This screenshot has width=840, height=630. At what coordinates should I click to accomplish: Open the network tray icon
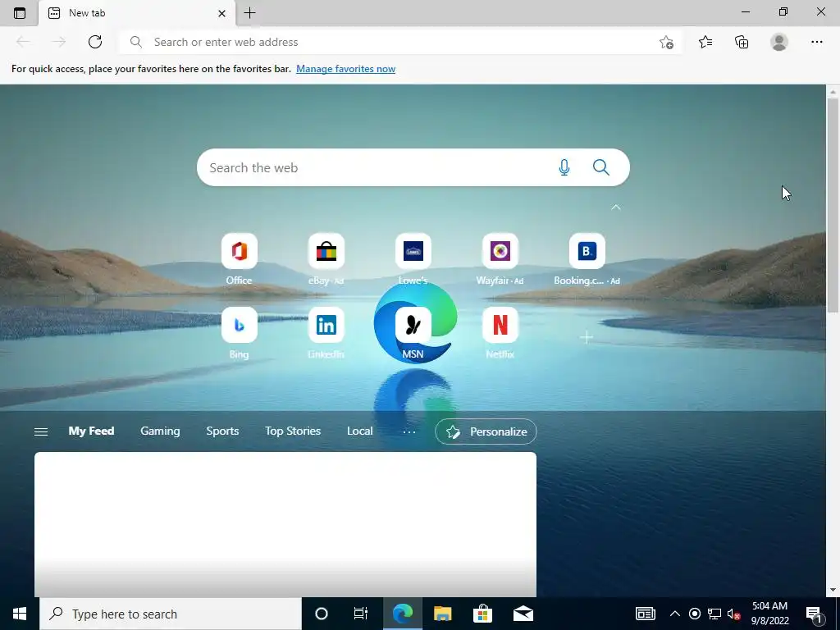[x=714, y=614]
